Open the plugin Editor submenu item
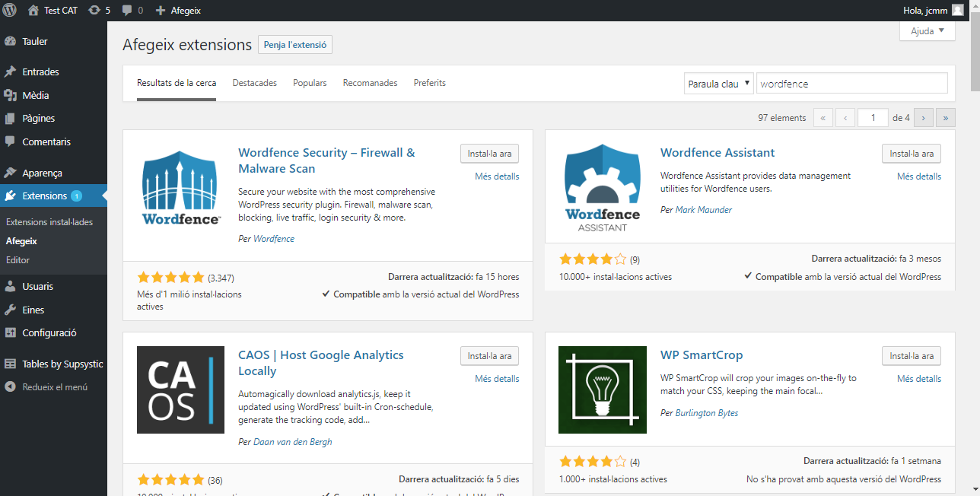980x496 pixels. 17,260
